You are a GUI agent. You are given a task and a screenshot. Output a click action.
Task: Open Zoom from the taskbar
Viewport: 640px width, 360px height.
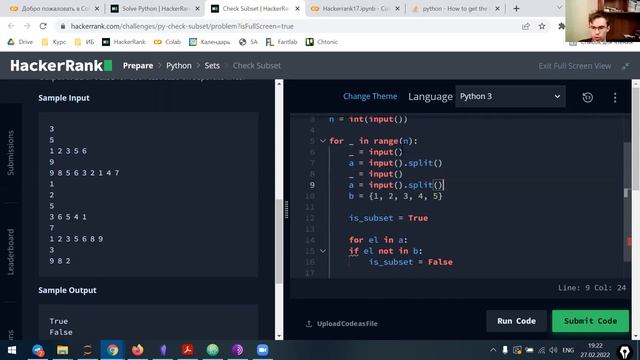tap(262, 350)
